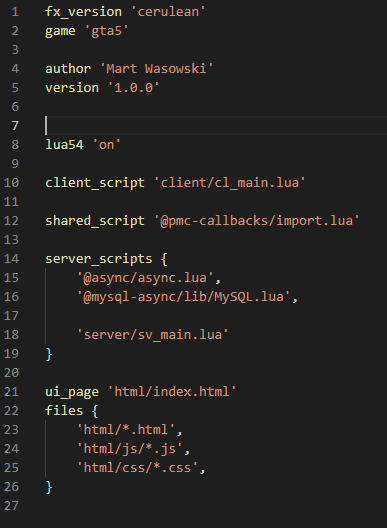
Task: Click the 'cerulean' string on line 1
Action: 168,12
